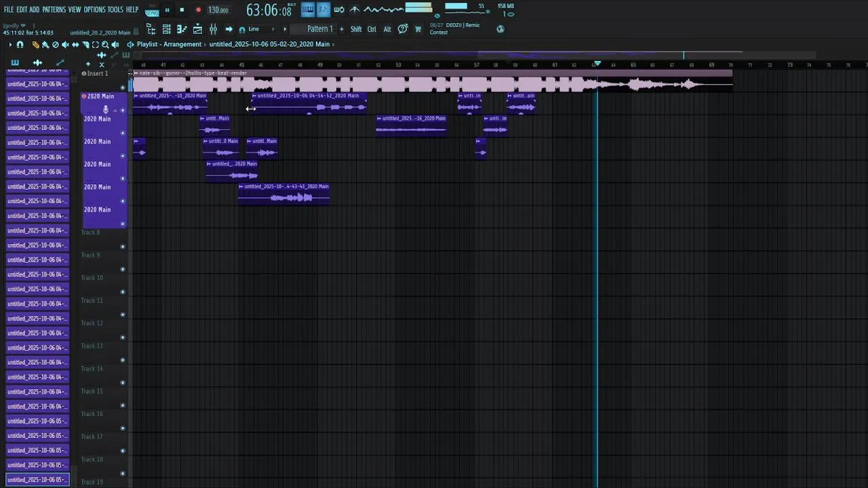
Task: Open the help chat bubble icon
Action: point(403,29)
